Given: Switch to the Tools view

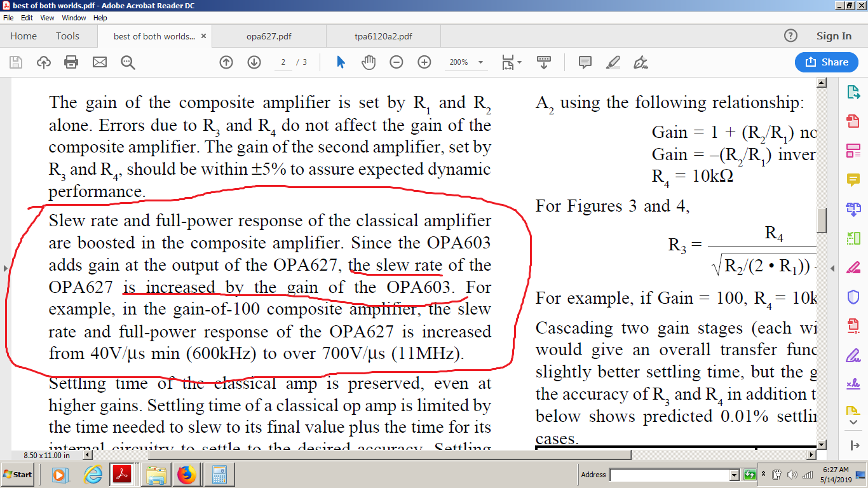Looking at the screenshot, I should point(67,36).
